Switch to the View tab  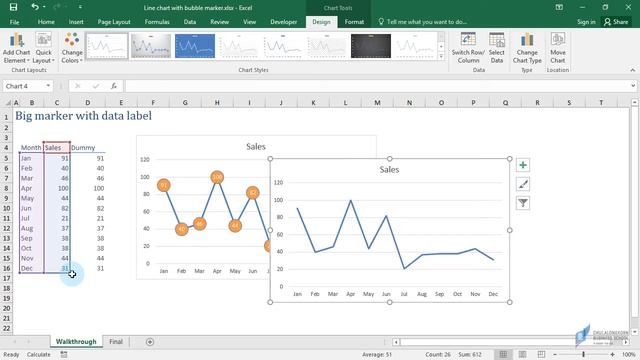(x=249, y=22)
